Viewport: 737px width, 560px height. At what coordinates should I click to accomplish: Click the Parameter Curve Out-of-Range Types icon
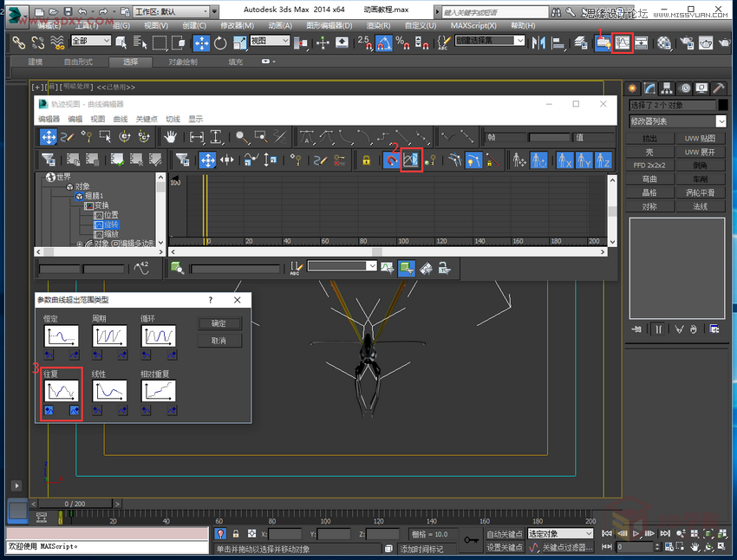click(411, 160)
